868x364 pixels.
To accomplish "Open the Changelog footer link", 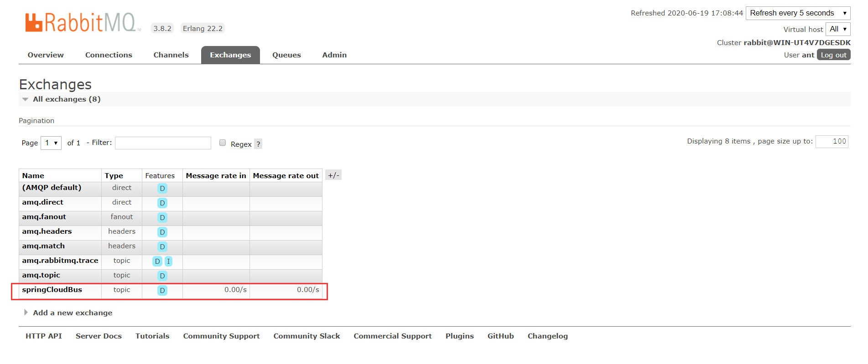I will 548,336.
